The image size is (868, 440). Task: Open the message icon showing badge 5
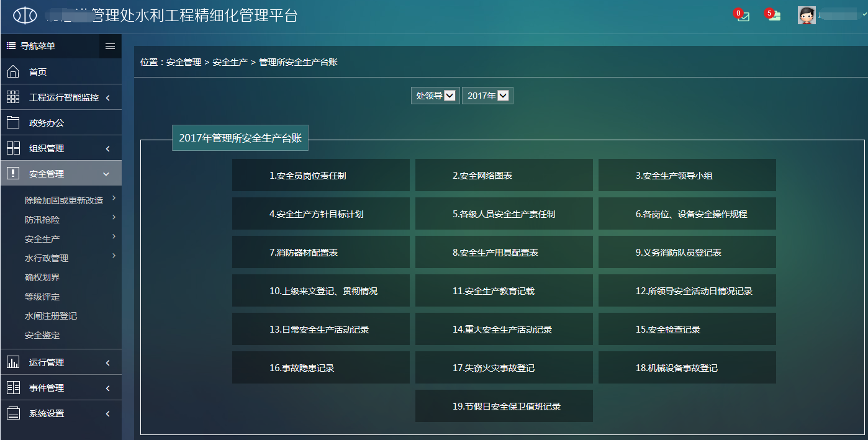point(774,16)
